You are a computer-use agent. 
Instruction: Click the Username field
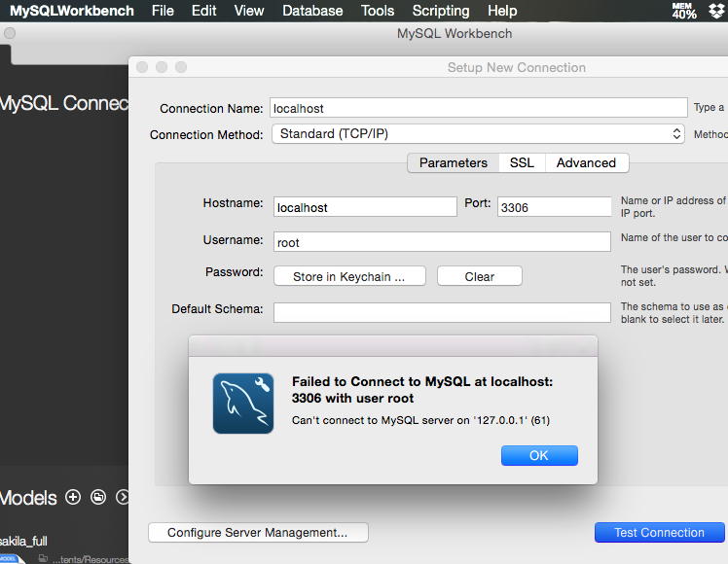442,242
